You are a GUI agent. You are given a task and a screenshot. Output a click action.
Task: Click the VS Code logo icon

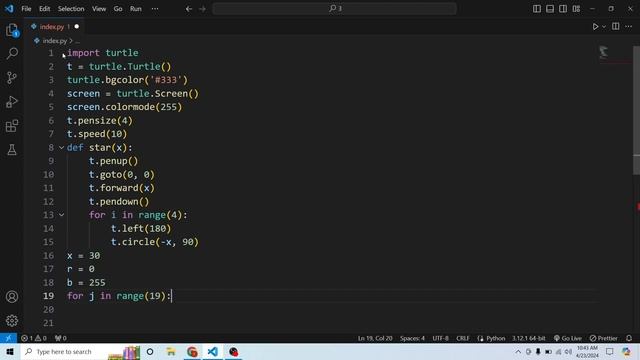click(9, 9)
